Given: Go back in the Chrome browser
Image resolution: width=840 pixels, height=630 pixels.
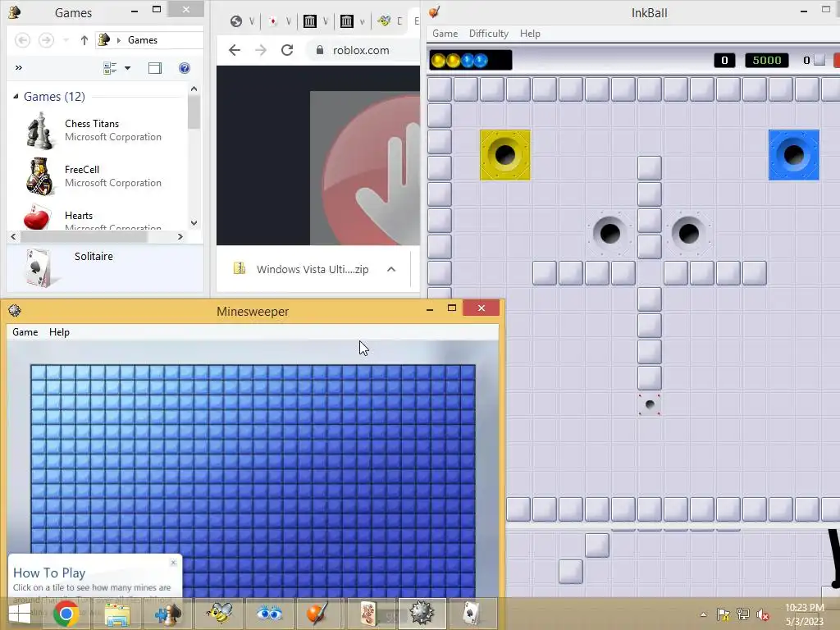Looking at the screenshot, I should point(234,50).
